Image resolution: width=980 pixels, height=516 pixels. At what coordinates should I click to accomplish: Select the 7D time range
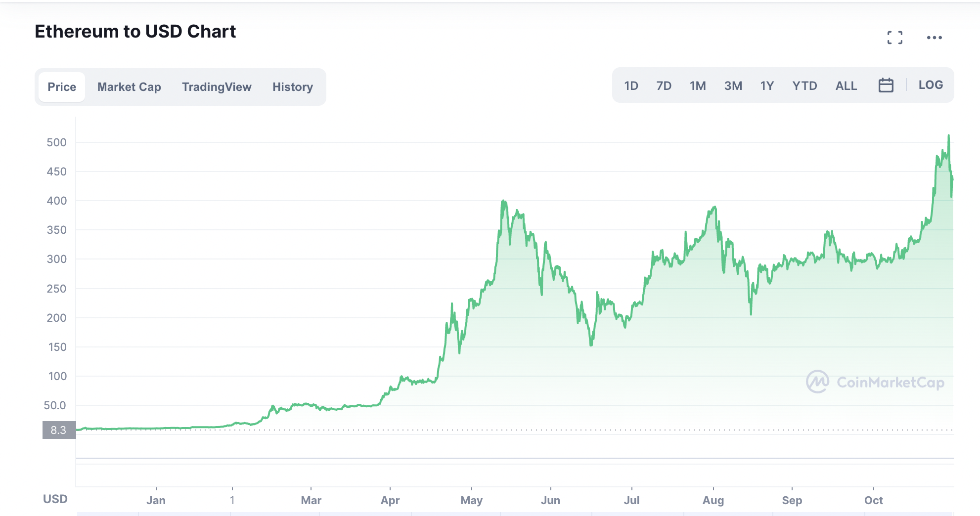[x=664, y=86]
